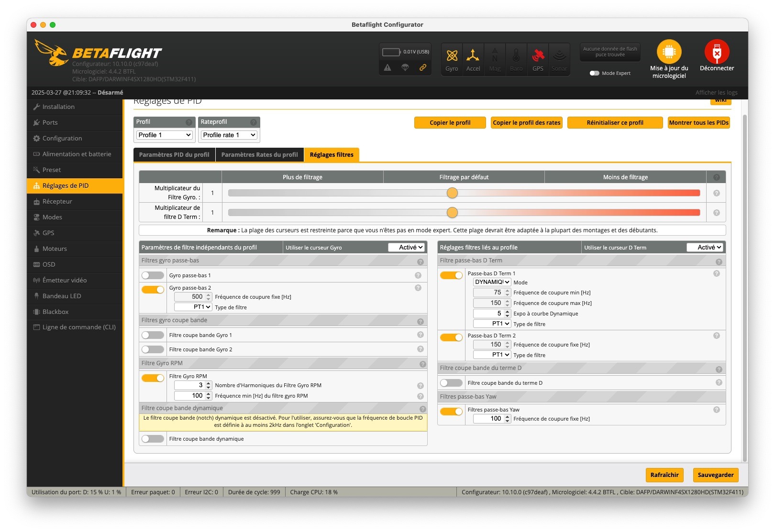
Task: Open OSD page in sidebar
Action: 75,264
